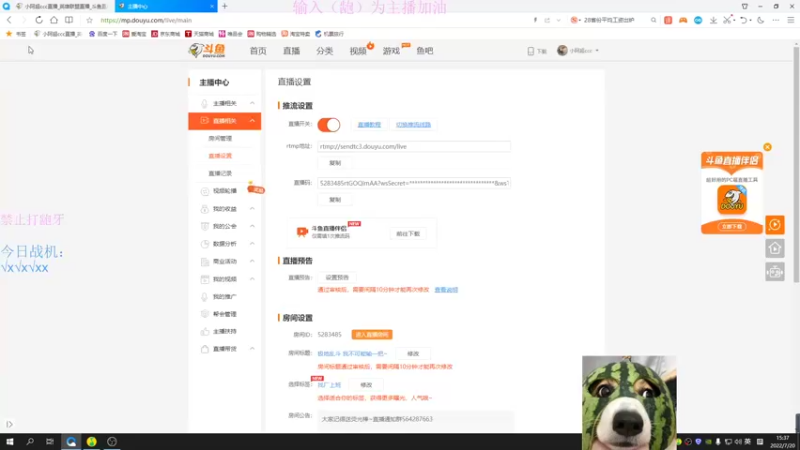800x450 pixels.
Task: Click the 我的收益 money bag icon
Action: tap(205, 209)
